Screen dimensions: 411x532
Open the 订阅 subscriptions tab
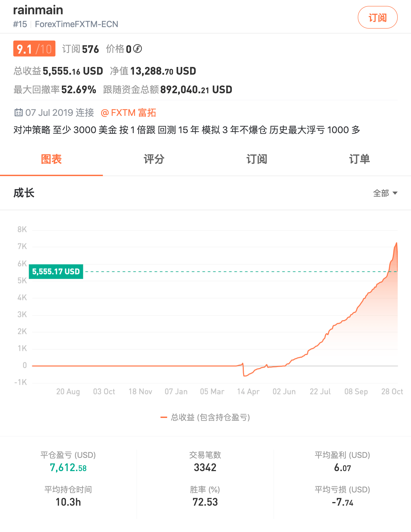click(x=257, y=159)
